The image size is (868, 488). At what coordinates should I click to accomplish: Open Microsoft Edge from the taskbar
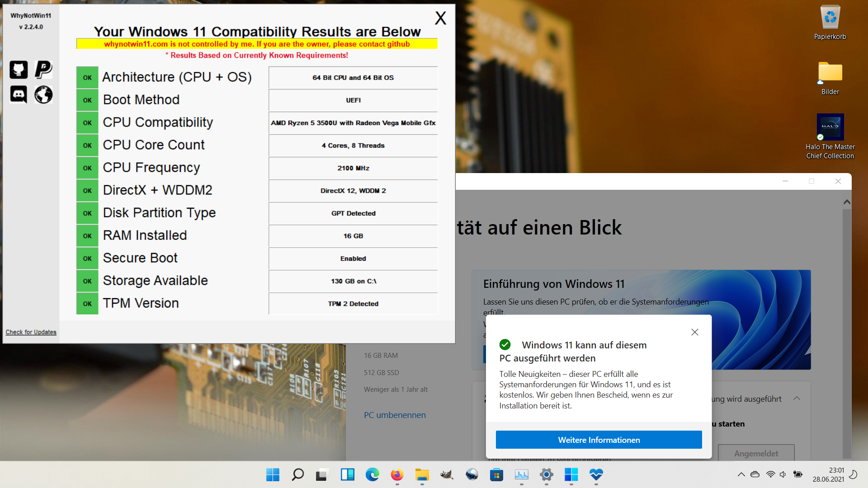coord(372,474)
